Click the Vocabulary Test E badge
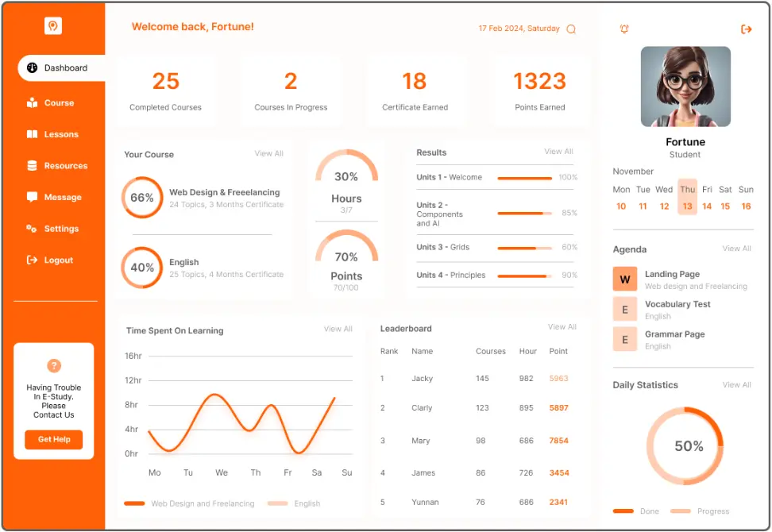The width and height of the screenshot is (772, 532). [625, 310]
